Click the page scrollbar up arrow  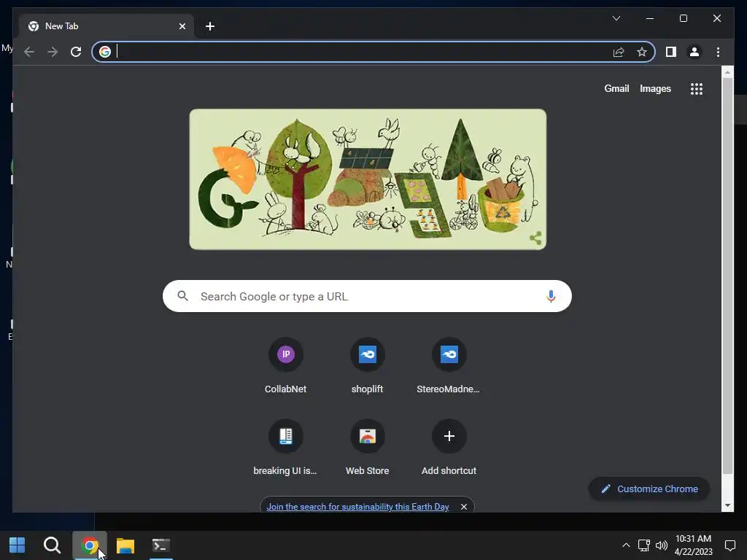(x=727, y=72)
